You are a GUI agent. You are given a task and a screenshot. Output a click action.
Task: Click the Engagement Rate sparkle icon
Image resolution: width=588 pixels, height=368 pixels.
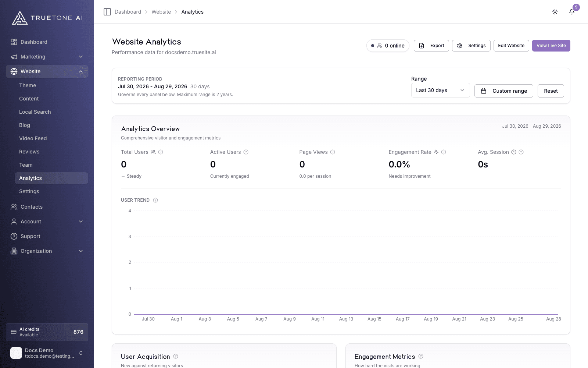(x=436, y=152)
